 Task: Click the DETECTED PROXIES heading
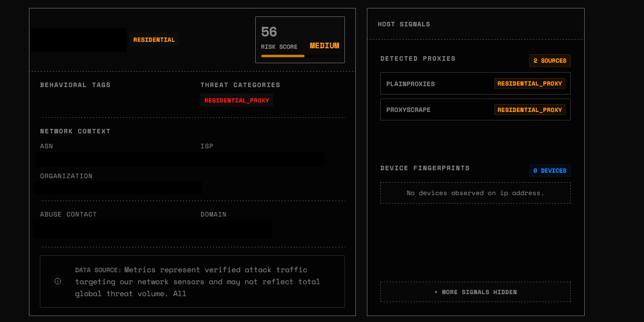(x=418, y=59)
